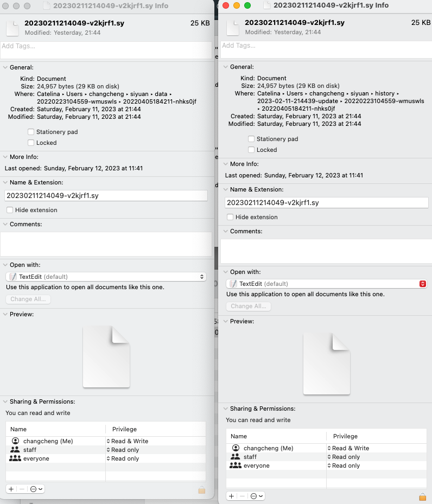Viewport: 432px width, 504px height.
Task: Click file name field in left window
Action: click(106, 195)
